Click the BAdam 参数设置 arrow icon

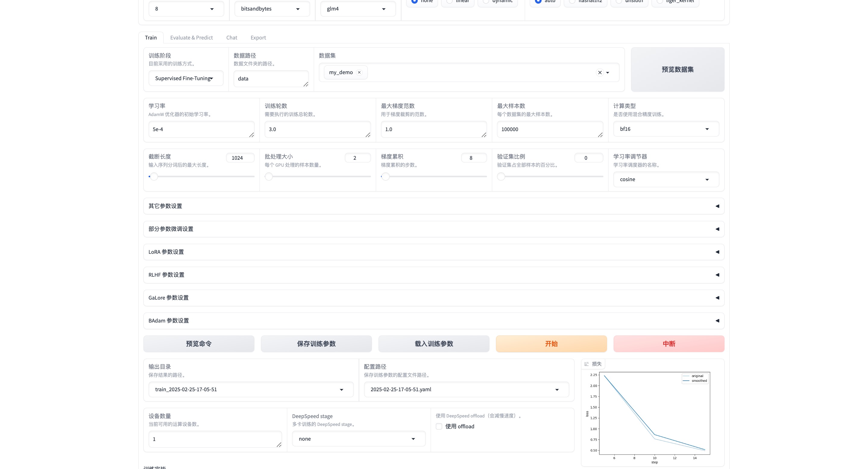tap(717, 321)
